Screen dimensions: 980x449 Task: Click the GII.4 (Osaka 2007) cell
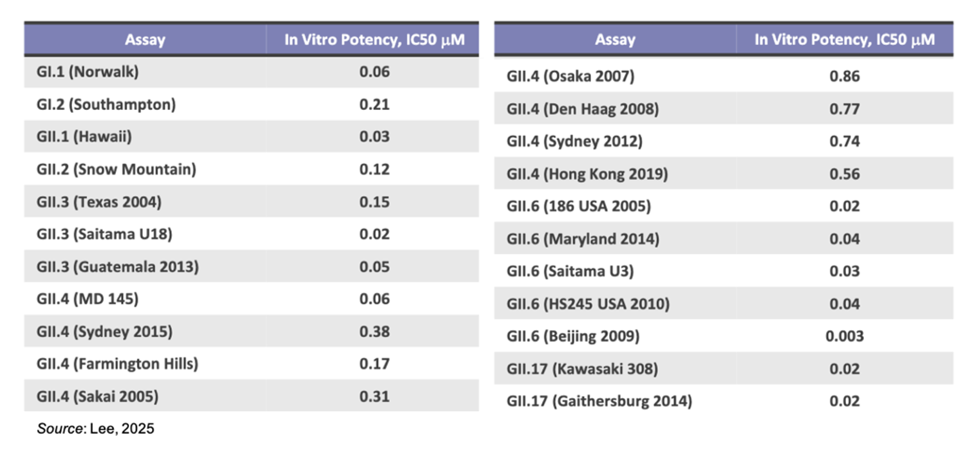[x=570, y=77]
